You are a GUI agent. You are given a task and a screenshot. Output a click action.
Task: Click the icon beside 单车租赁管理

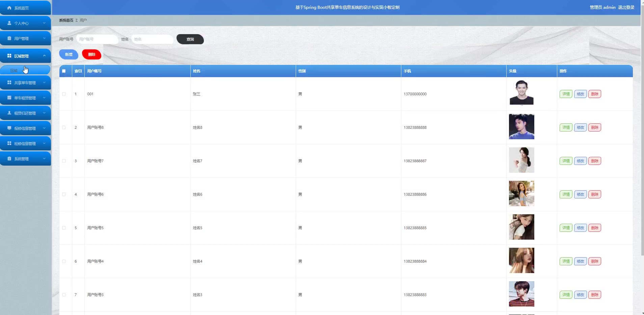click(x=9, y=98)
